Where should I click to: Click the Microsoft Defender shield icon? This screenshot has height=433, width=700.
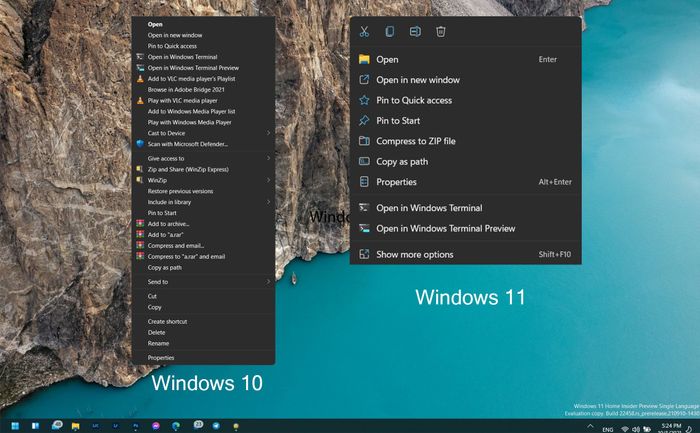pyautogui.click(x=140, y=144)
